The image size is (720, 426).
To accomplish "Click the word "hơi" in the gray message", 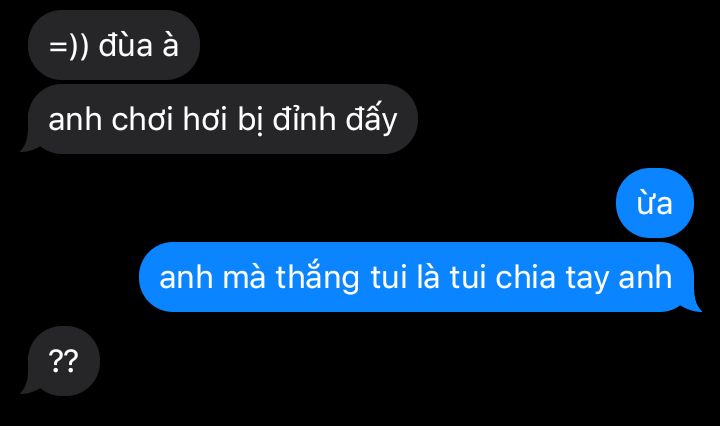I will pyautogui.click(x=205, y=119).
